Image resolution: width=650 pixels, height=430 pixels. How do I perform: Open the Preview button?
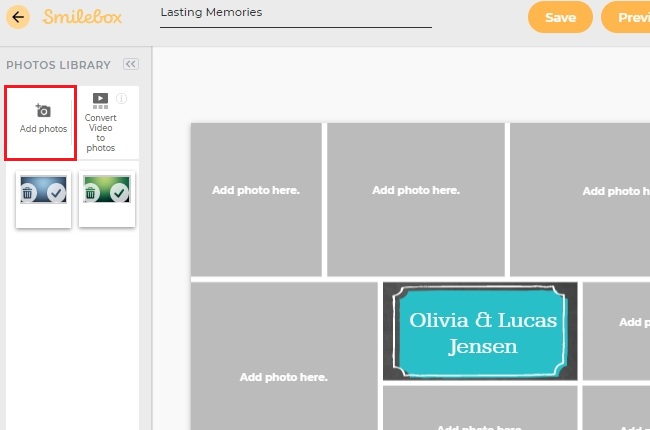pos(627,17)
